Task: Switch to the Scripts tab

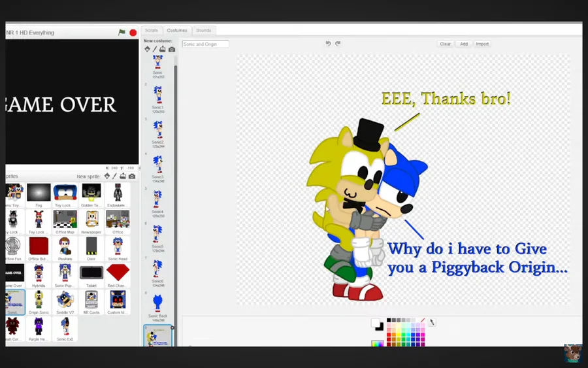Action: tap(152, 30)
